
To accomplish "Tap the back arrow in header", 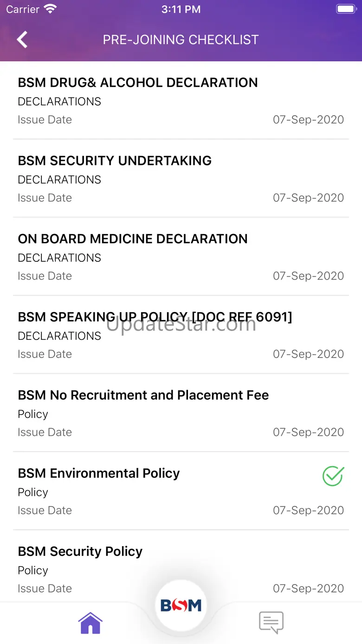I will point(22,39).
